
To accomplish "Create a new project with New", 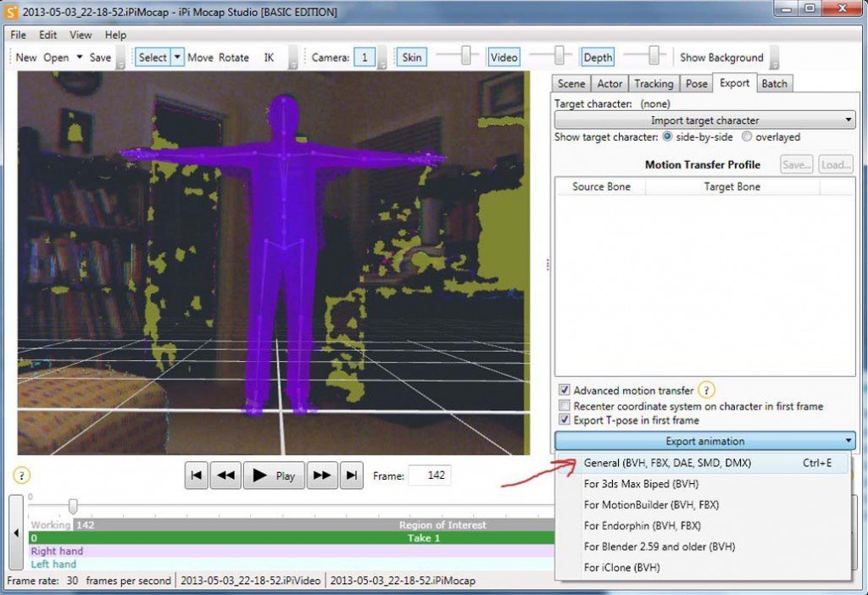I will (26, 58).
